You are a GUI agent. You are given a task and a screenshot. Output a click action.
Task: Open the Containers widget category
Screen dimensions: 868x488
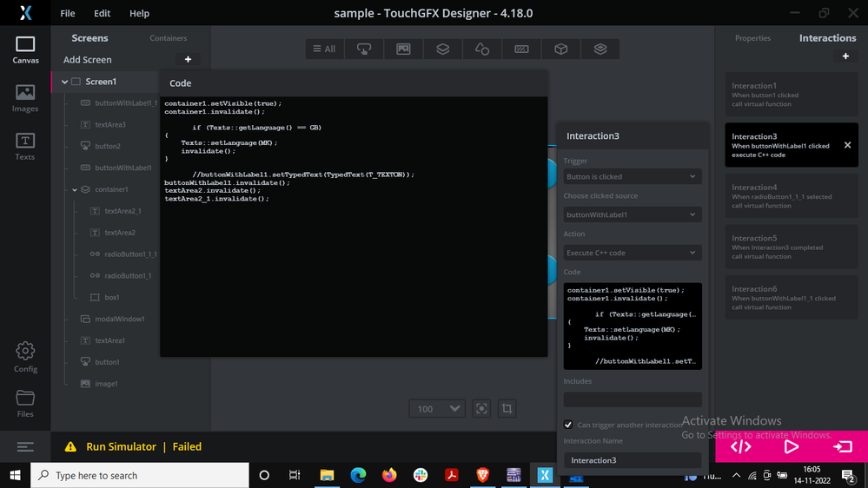[443, 49]
